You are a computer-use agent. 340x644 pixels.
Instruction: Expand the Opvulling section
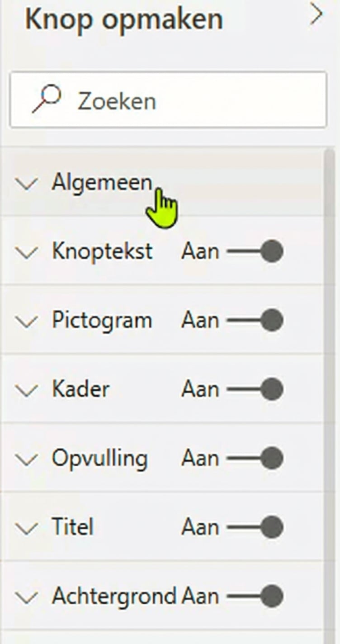[27, 458]
